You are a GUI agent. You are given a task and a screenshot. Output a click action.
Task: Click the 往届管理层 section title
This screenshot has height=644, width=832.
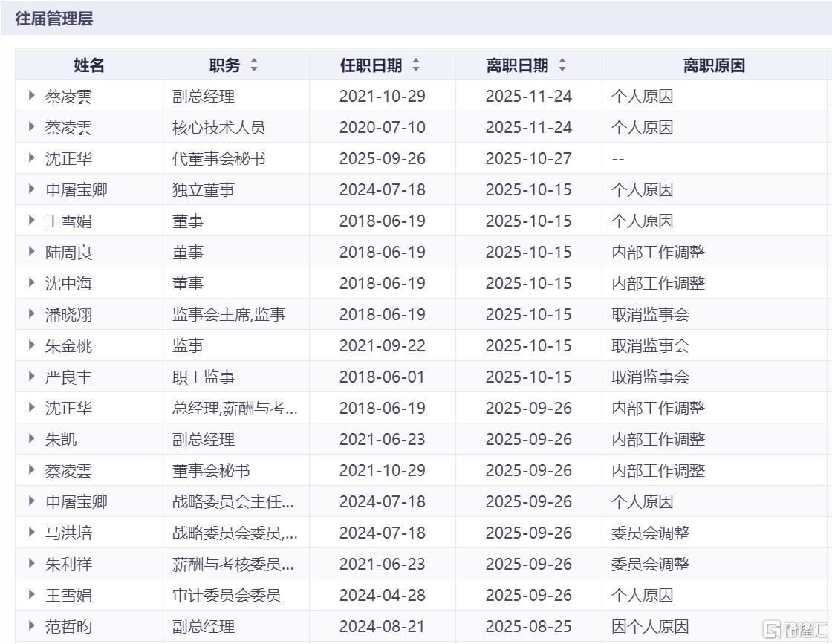[54, 19]
